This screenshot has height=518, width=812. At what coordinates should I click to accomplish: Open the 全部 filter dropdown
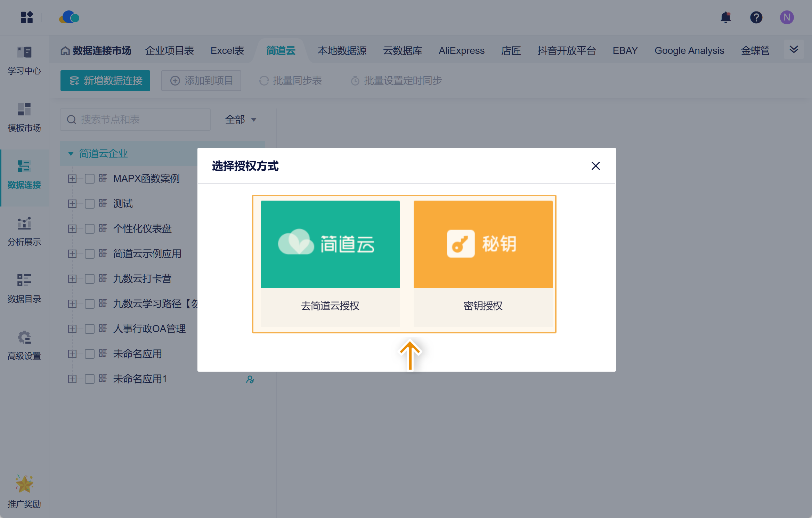(241, 120)
